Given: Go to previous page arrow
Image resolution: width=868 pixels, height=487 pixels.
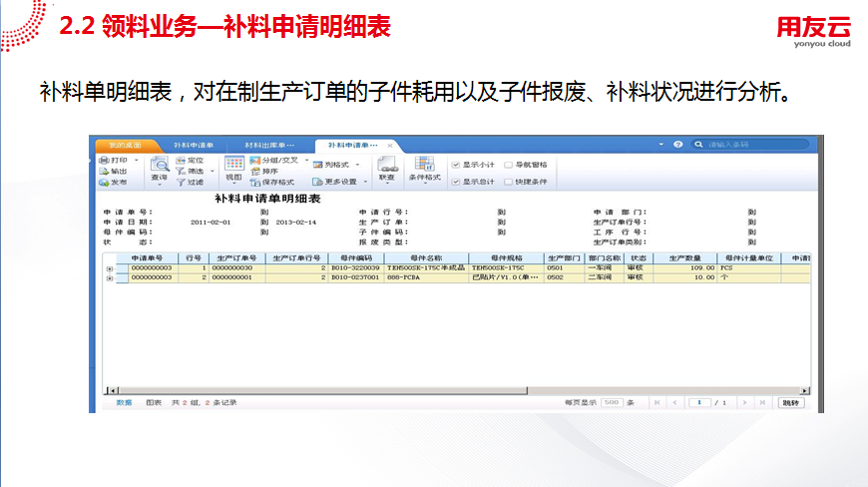Looking at the screenshot, I should pos(674,402).
